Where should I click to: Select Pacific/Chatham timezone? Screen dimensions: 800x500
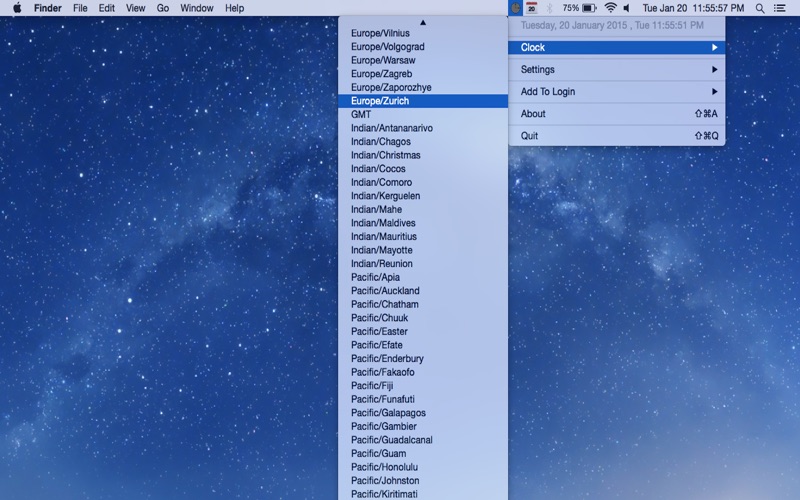point(423,305)
